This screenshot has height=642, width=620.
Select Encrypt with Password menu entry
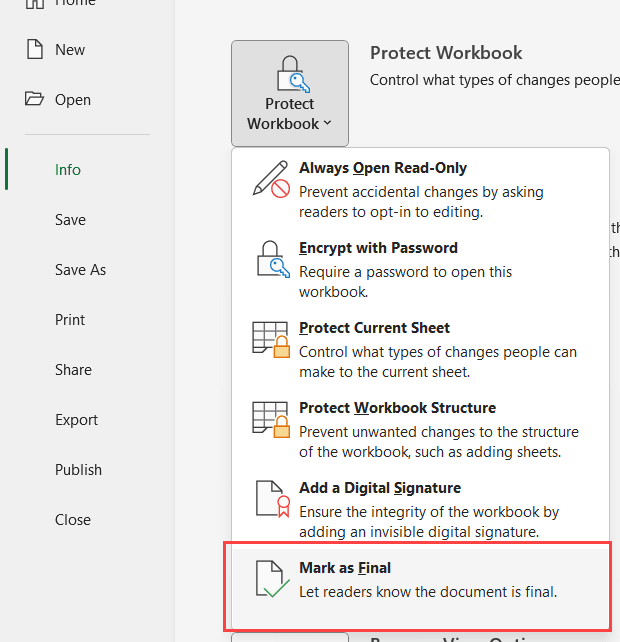coord(378,248)
